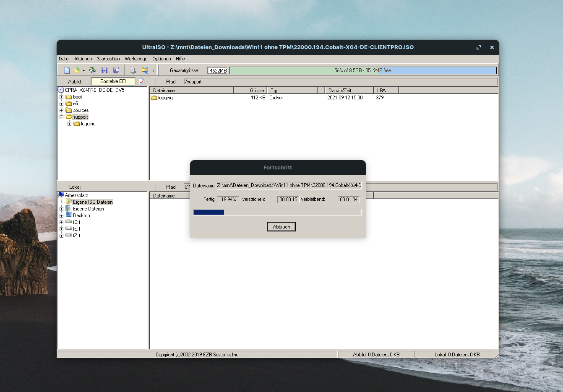Open the Optionen menu
Viewport: 563px width, 392px height.
[x=162, y=59]
